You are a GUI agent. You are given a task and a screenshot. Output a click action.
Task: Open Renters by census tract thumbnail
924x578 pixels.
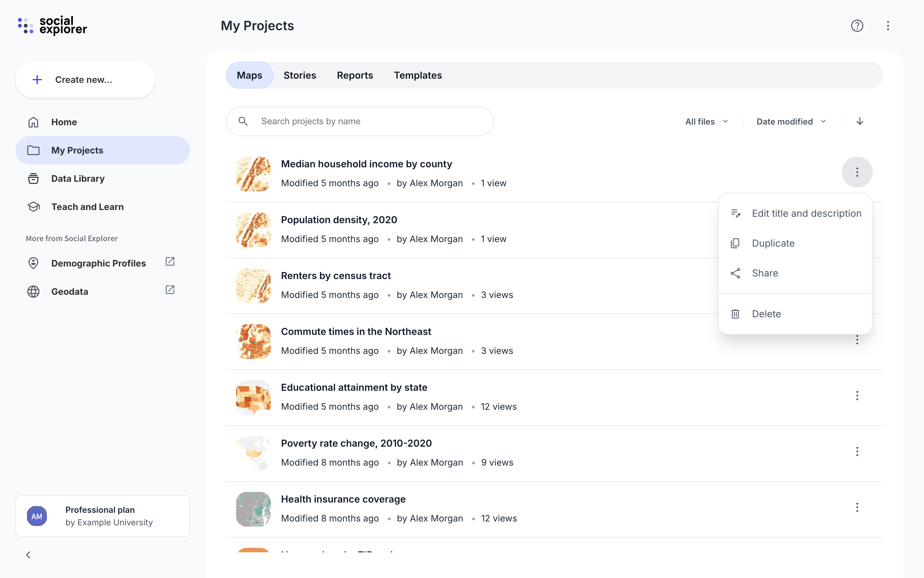pyautogui.click(x=253, y=285)
